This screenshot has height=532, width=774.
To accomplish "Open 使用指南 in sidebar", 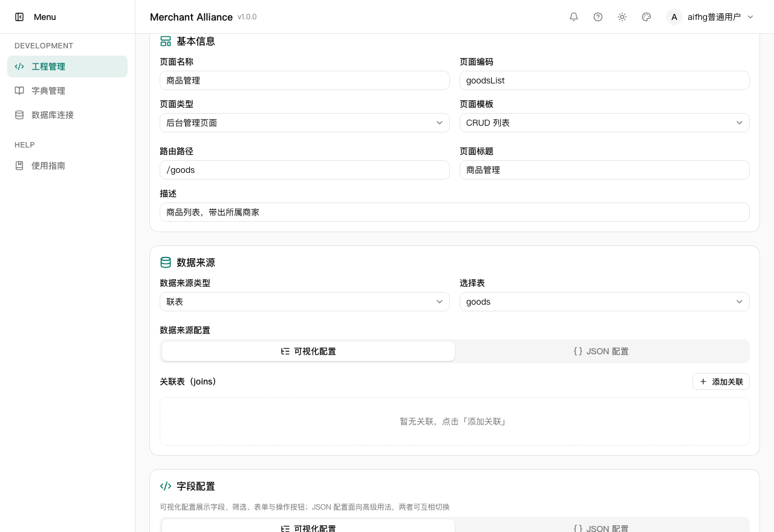I will click(x=68, y=166).
